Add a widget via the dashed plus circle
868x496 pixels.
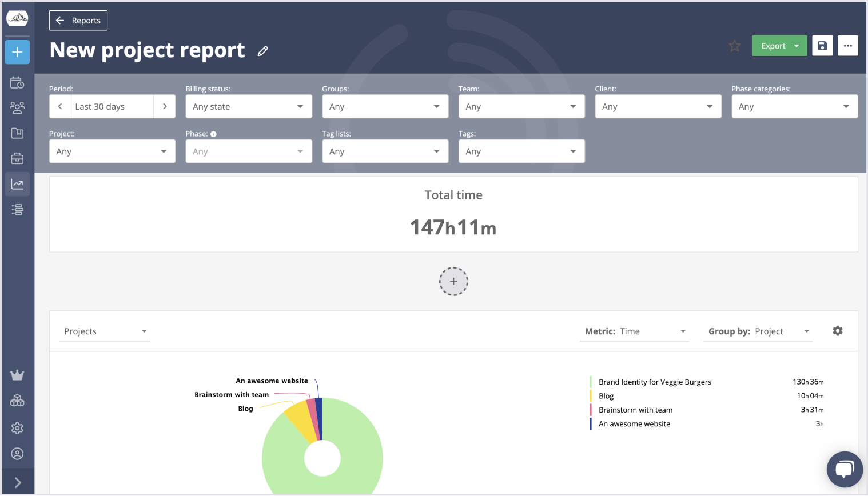[x=453, y=281]
